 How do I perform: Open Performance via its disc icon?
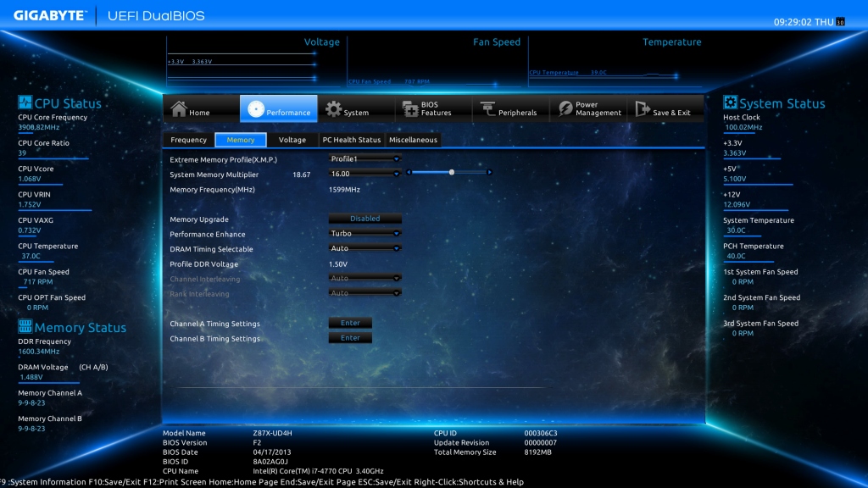point(253,108)
